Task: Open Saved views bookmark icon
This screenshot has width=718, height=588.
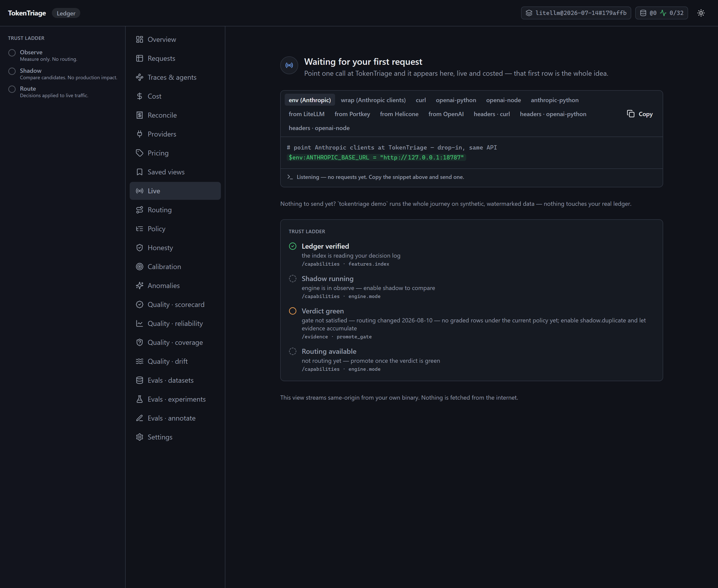Action: (x=140, y=172)
